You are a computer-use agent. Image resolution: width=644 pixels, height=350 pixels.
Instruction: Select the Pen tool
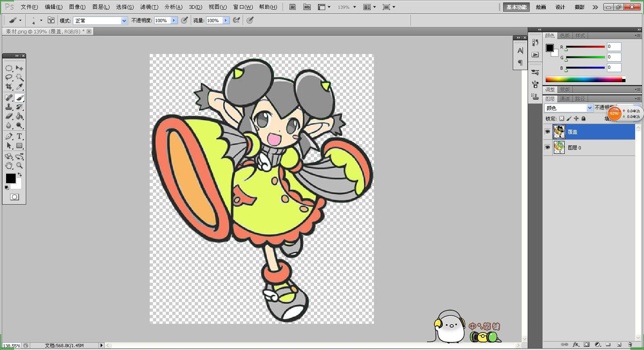[x=9, y=136]
